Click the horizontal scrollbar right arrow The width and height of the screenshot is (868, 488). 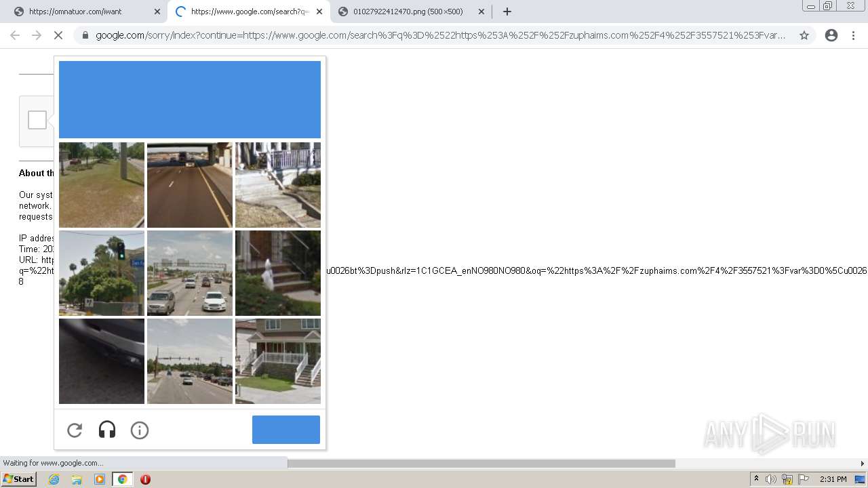pos(863,464)
